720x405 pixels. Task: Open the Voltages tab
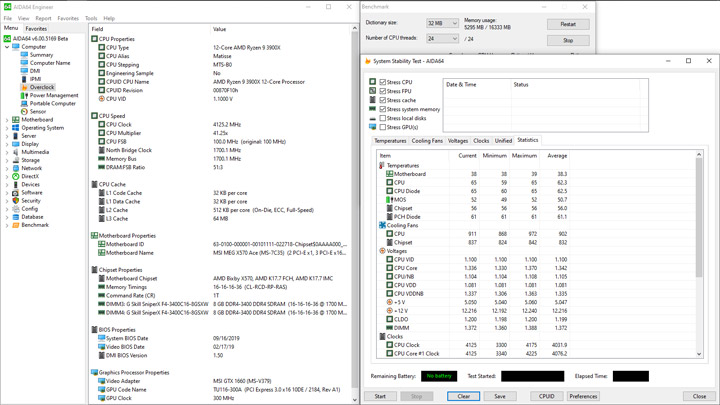[x=458, y=141]
